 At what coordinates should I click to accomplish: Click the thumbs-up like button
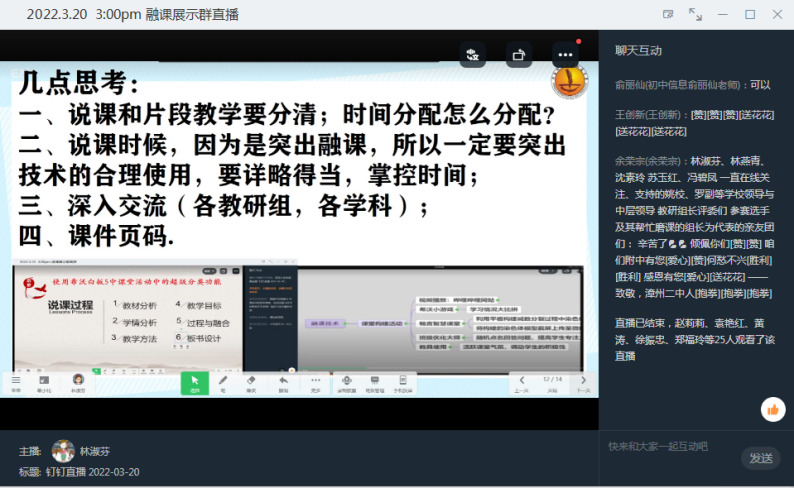[772, 408]
